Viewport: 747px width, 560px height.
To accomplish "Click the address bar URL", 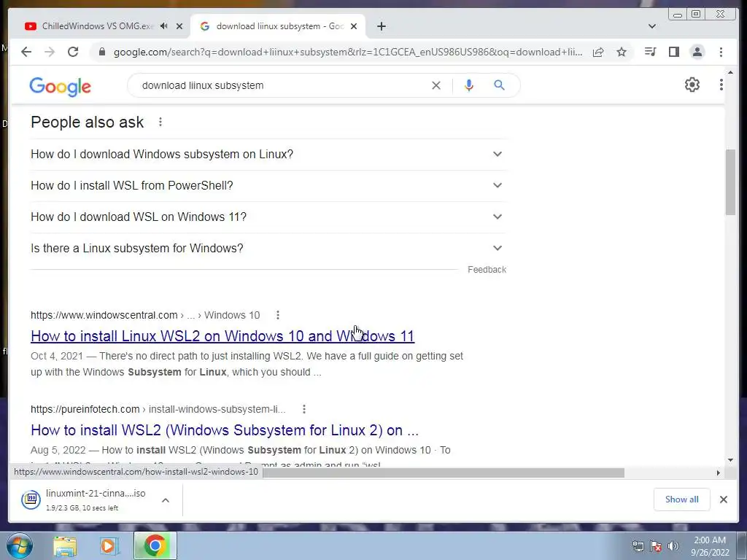I will click(348, 52).
